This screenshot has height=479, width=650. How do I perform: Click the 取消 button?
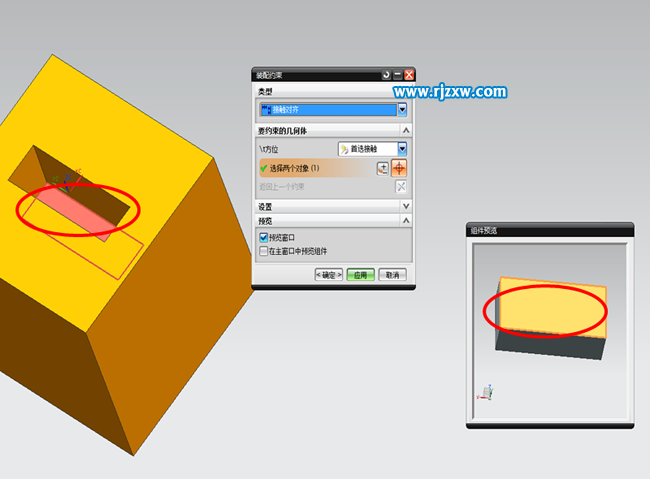point(393,275)
